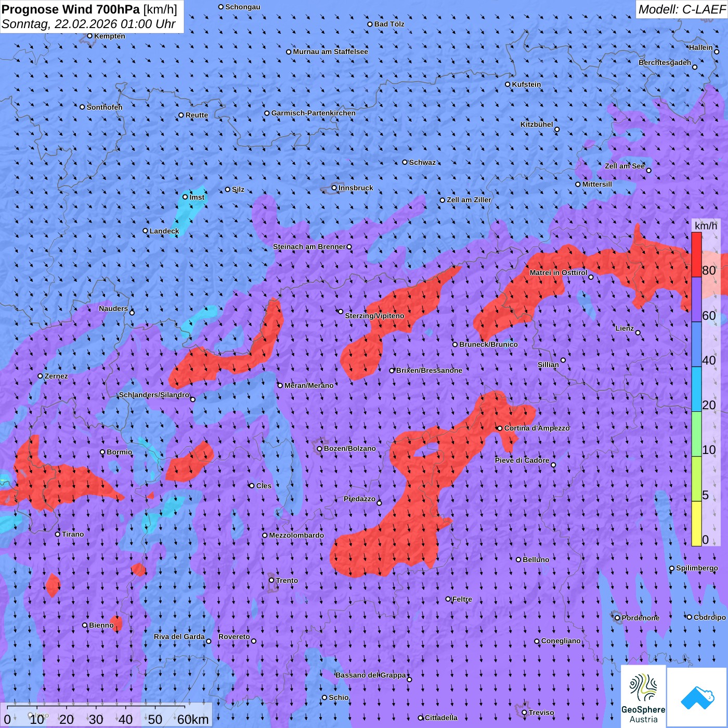
Task: Select the Innsbruck city label
Action: point(356,188)
